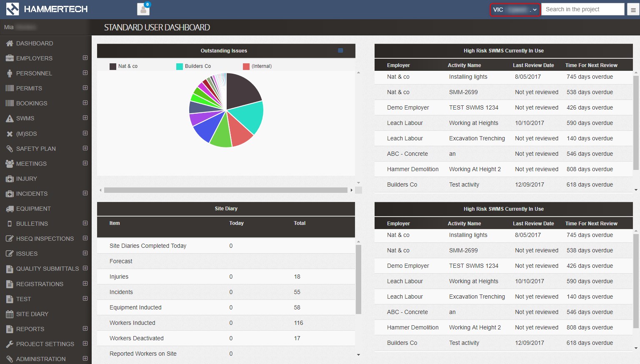Click the Time For Next Review header

[591, 65]
